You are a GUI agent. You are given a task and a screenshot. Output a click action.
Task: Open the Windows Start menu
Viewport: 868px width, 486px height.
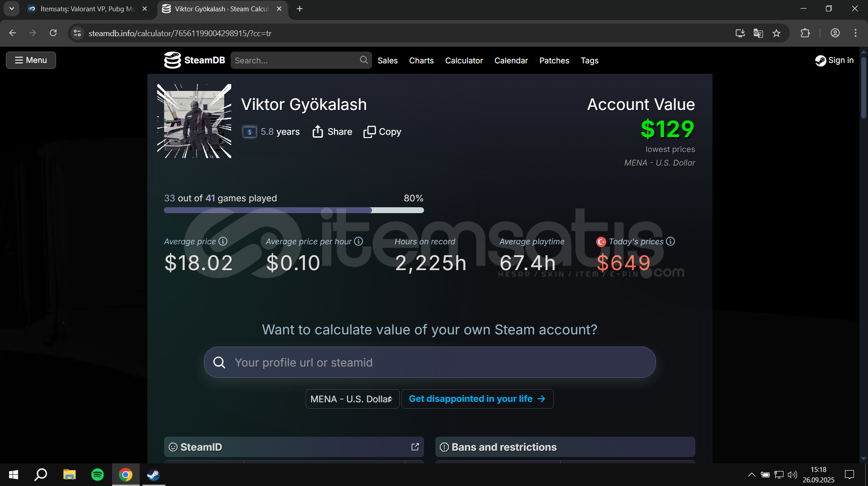point(14,475)
